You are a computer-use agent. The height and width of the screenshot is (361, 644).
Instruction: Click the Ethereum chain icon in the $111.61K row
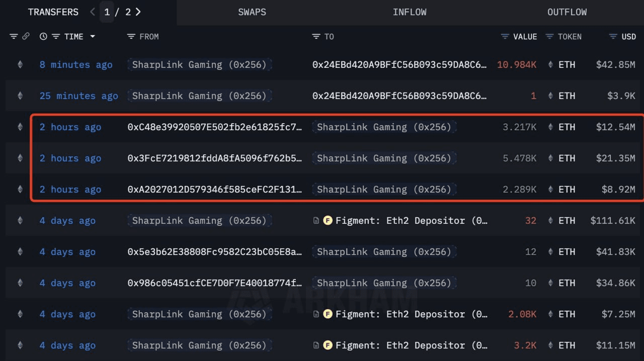pos(20,220)
